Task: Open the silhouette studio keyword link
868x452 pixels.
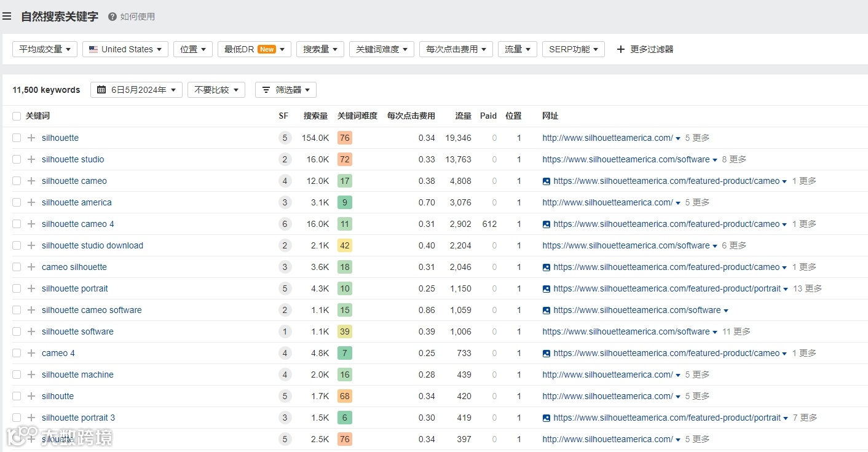Action: (x=73, y=159)
